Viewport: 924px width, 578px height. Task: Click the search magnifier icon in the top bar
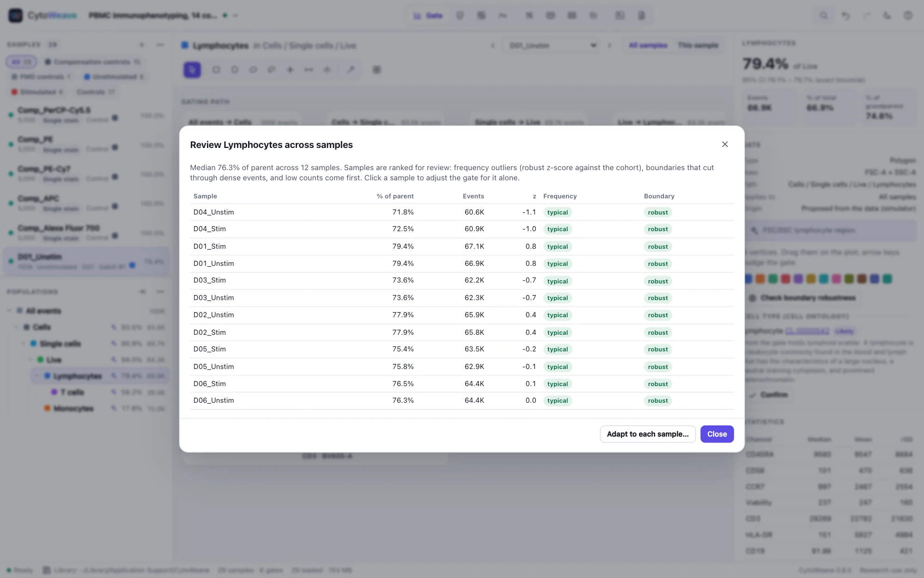[824, 16]
